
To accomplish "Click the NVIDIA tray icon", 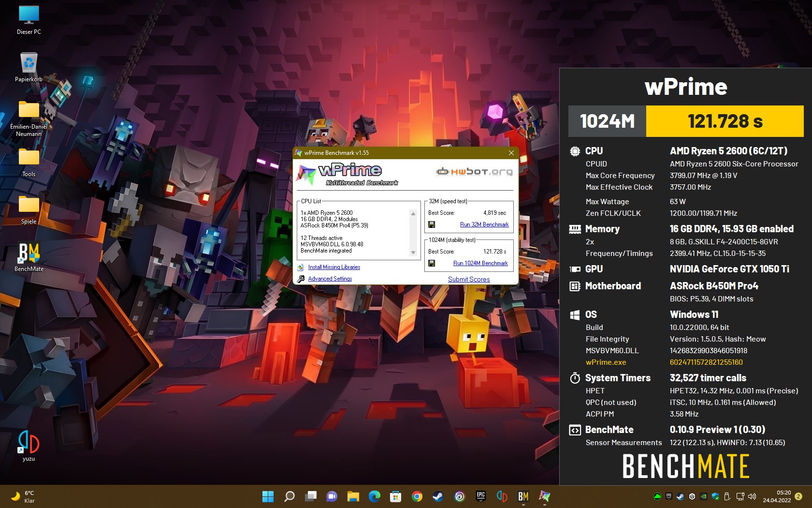I will 704,496.
